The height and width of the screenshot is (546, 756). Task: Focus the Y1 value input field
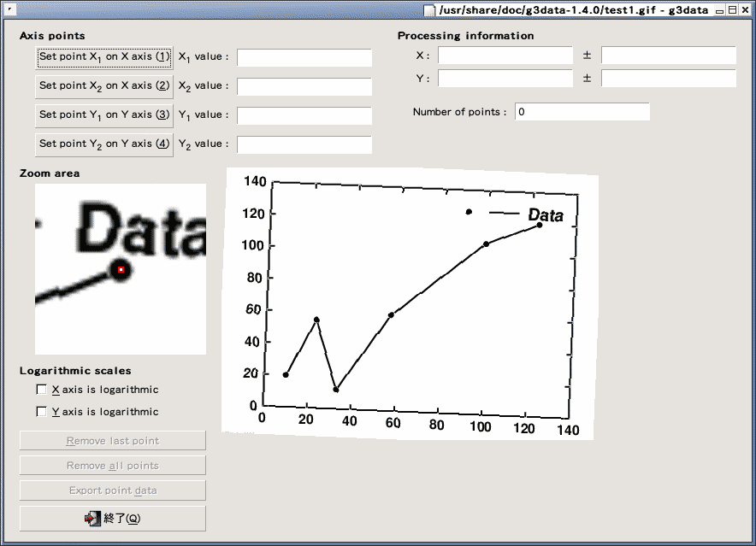tap(304, 115)
